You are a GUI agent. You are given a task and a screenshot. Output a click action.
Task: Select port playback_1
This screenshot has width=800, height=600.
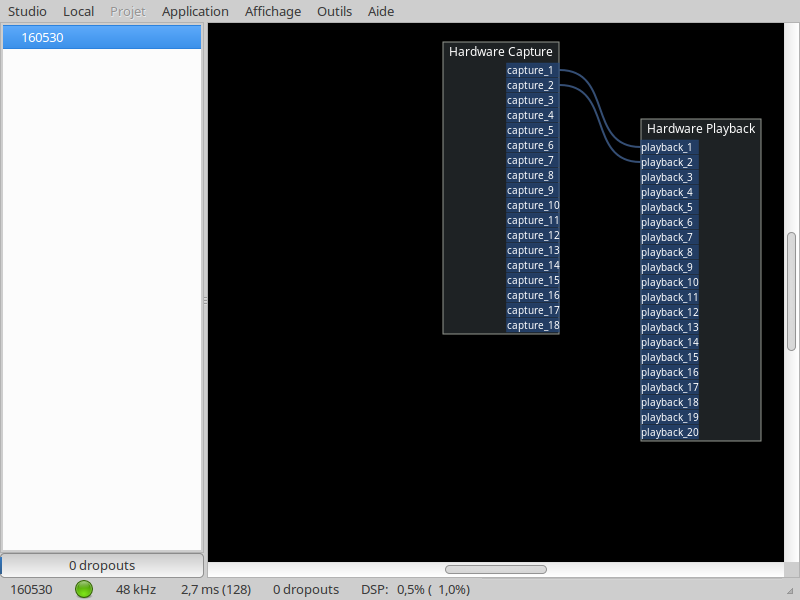click(x=669, y=147)
